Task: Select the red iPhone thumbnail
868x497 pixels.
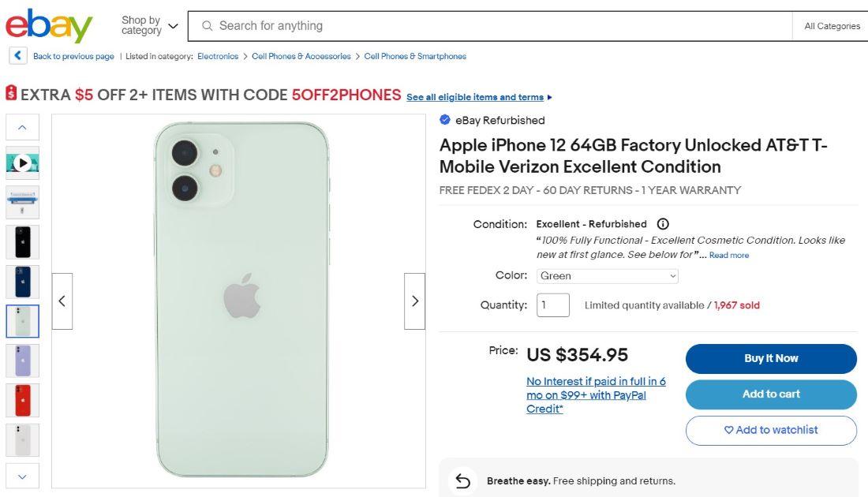Action: (23, 400)
